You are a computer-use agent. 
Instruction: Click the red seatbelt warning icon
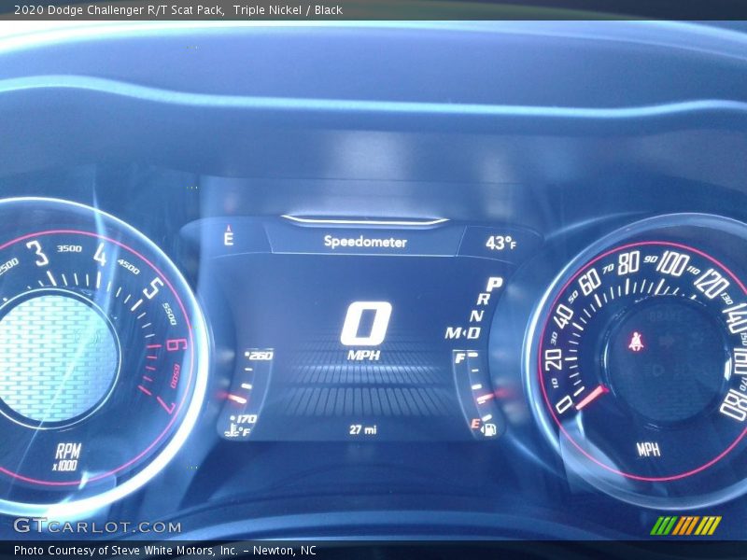click(x=636, y=342)
